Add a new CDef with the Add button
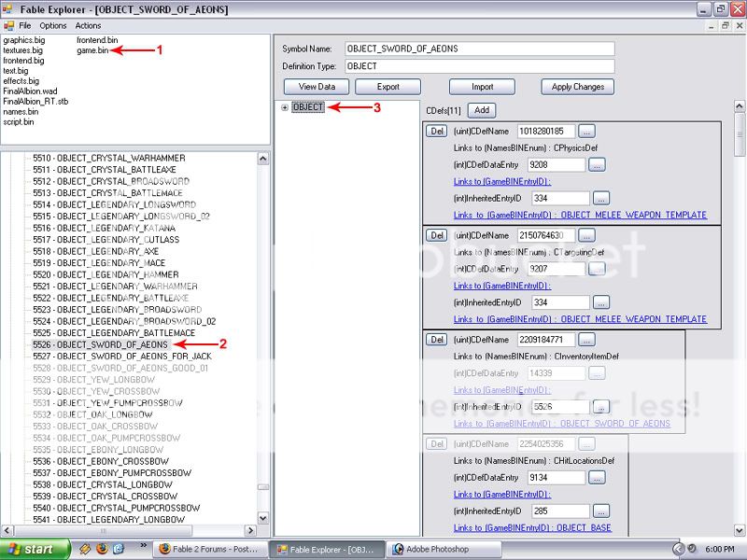 click(482, 109)
